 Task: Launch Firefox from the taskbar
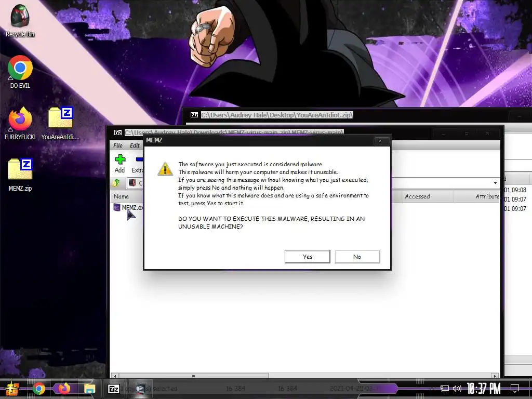[x=64, y=389]
